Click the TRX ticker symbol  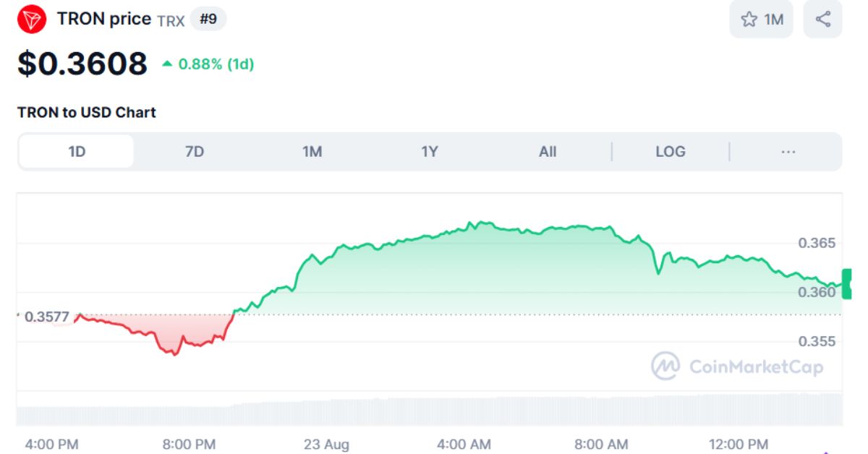pos(171,20)
